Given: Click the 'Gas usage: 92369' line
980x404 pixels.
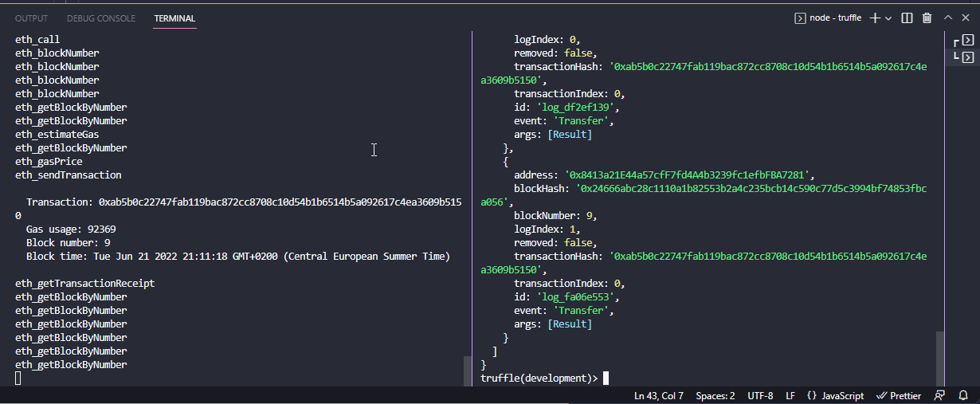Looking at the screenshot, I should point(71,229).
